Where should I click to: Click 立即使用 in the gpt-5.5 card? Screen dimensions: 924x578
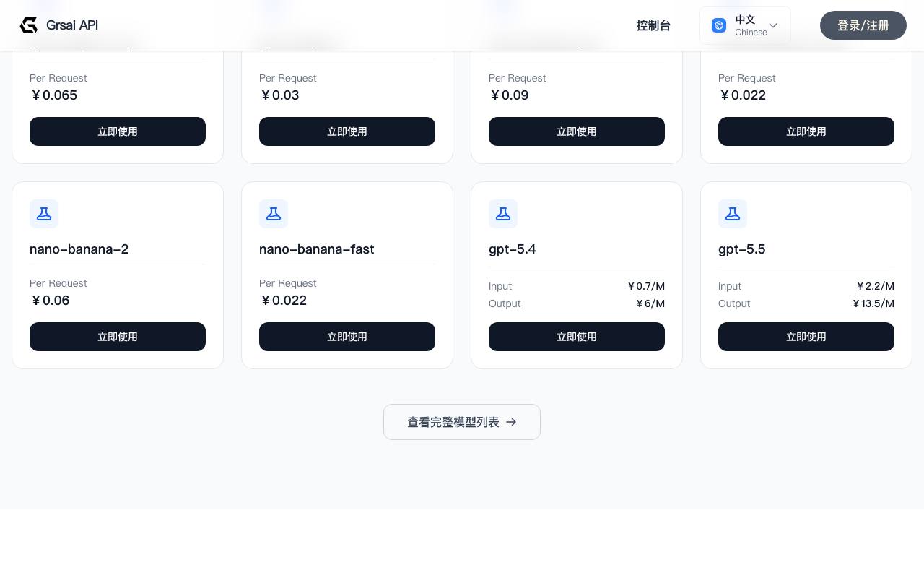coord(806,337)
